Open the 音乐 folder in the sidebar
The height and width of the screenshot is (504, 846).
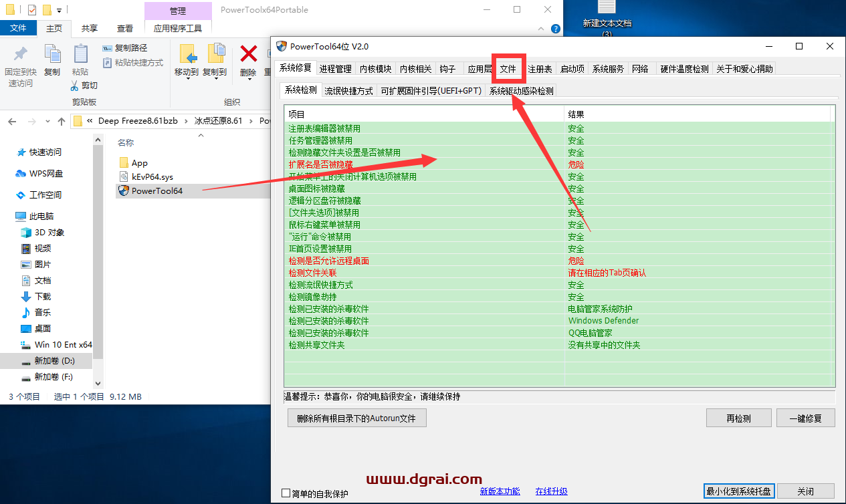click(x=36, y=313)
